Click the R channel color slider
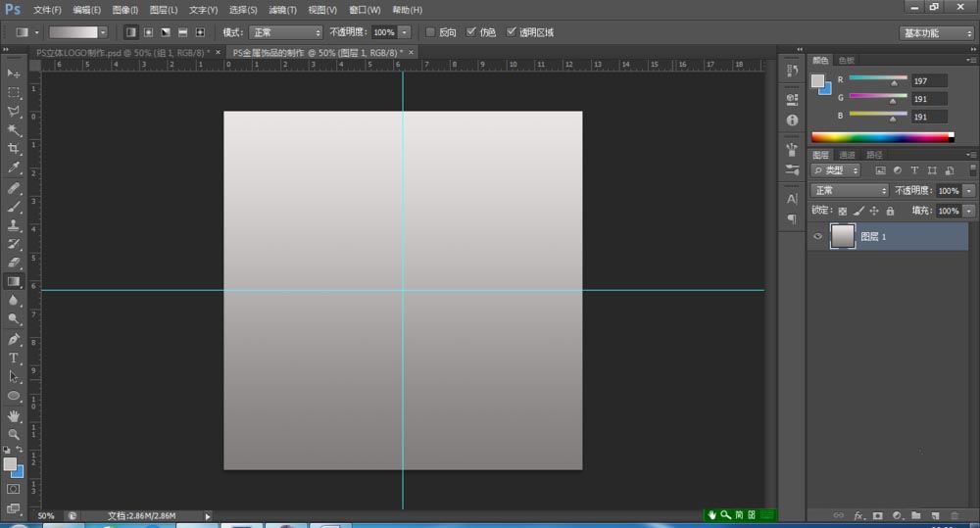The image size is (980, 528). click(x=877, y=79)
